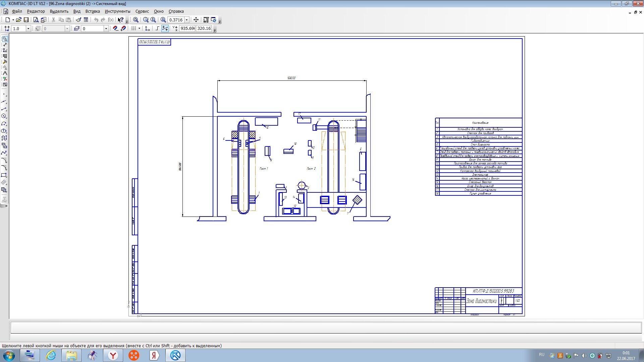This screenshot has height=362, width=644.
Task: Save the drawing with floppy disk icon
Action: [x=26, y=20]
